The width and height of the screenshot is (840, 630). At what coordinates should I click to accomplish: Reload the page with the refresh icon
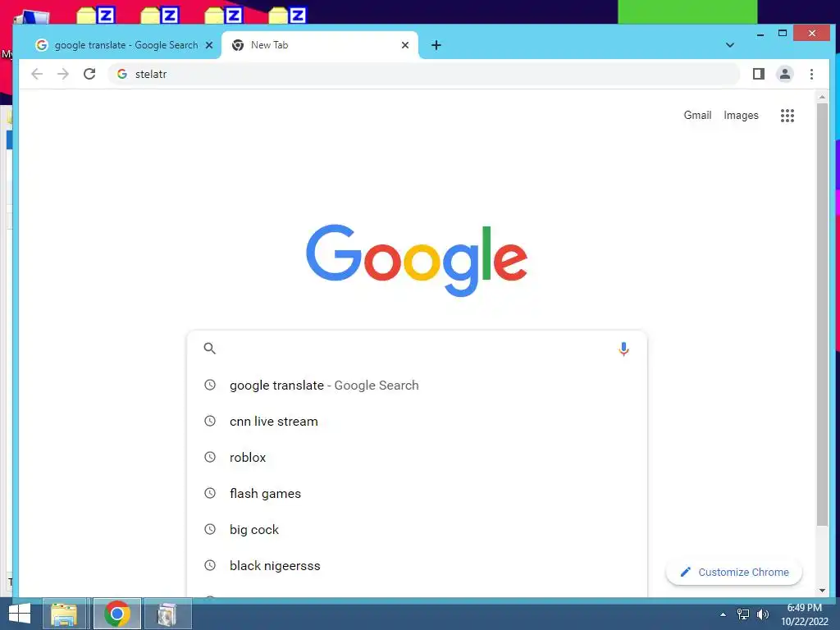click(89, 74)
